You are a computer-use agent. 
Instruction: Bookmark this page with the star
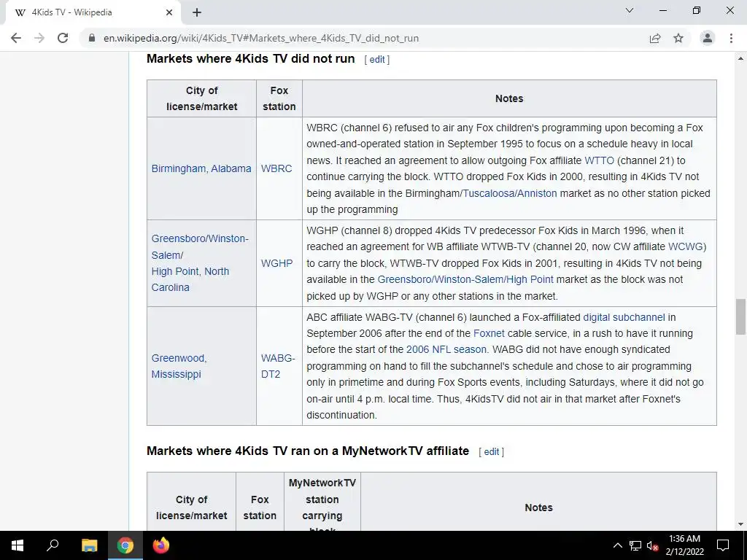coord(678,38)
